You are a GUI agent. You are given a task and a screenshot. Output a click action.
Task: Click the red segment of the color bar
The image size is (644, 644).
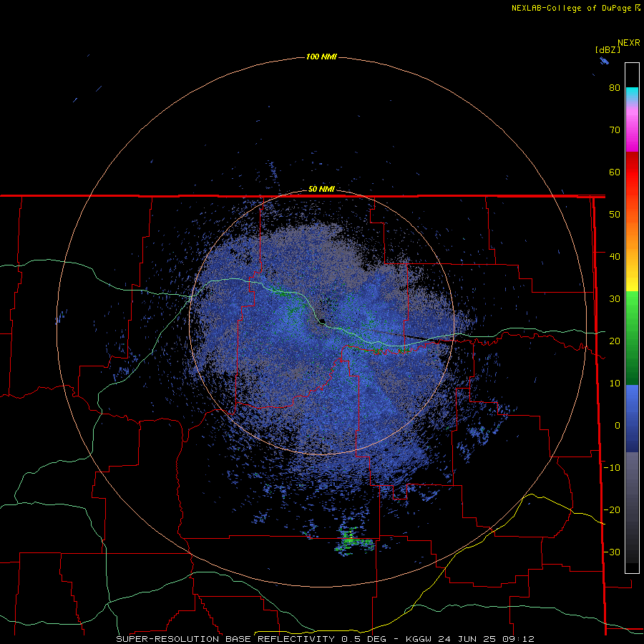click(632, 175)
